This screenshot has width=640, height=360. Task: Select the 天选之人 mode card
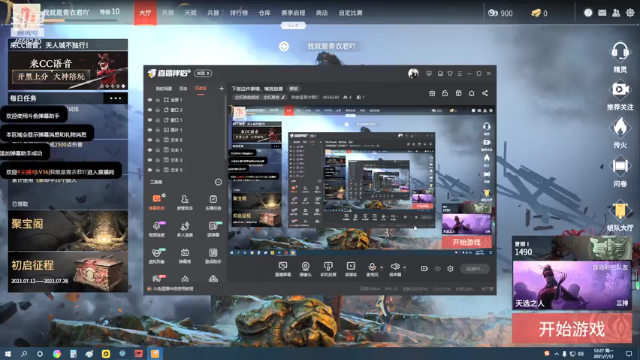click(x=572, y=285)
